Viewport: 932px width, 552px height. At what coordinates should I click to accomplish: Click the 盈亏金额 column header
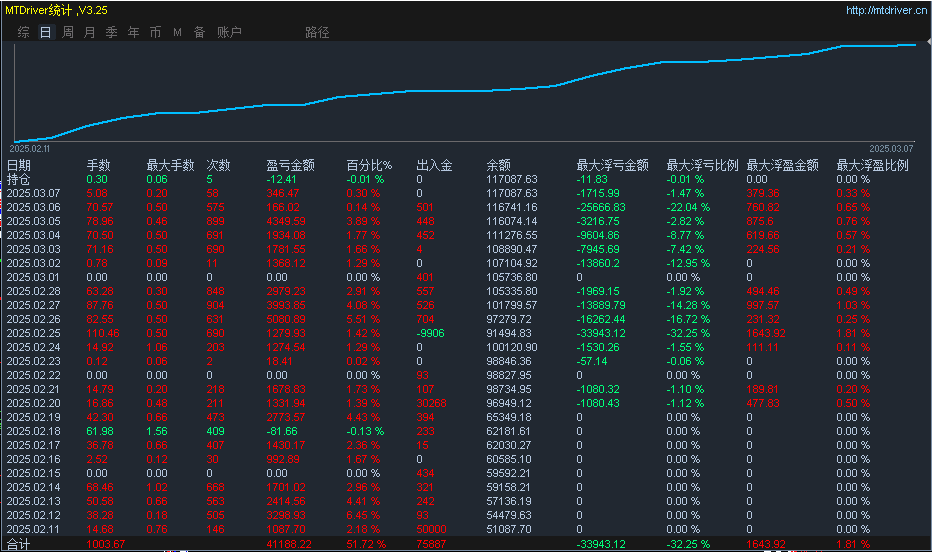coord(291,165)
